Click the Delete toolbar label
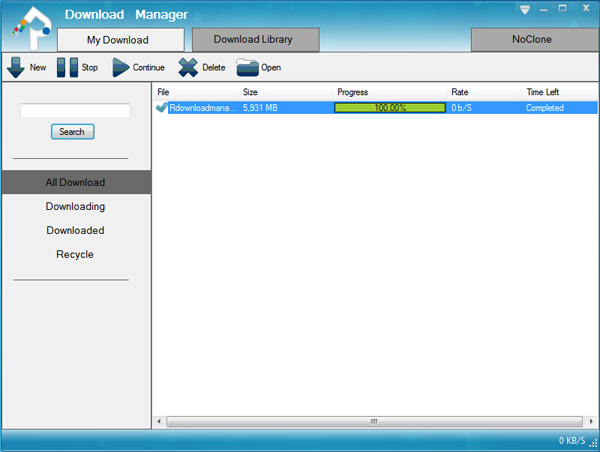The height and width of the screenshot is (452, 600). coord(214,67)
